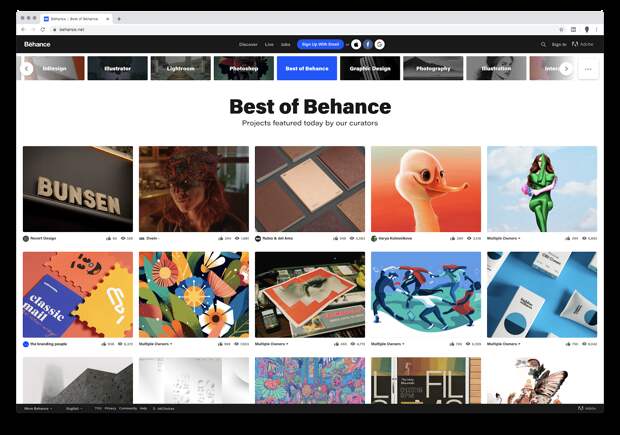Open the red-haired woman portrait project

point(194,189)
